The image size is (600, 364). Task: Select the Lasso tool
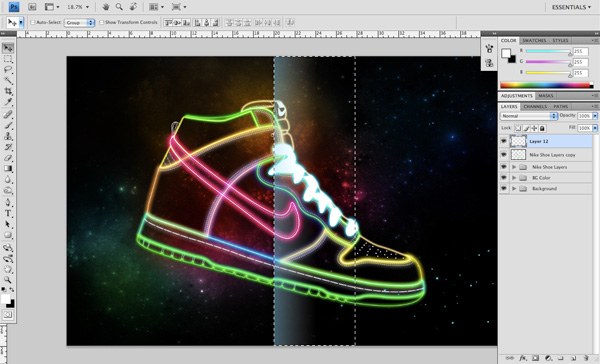tap(8, 70)
